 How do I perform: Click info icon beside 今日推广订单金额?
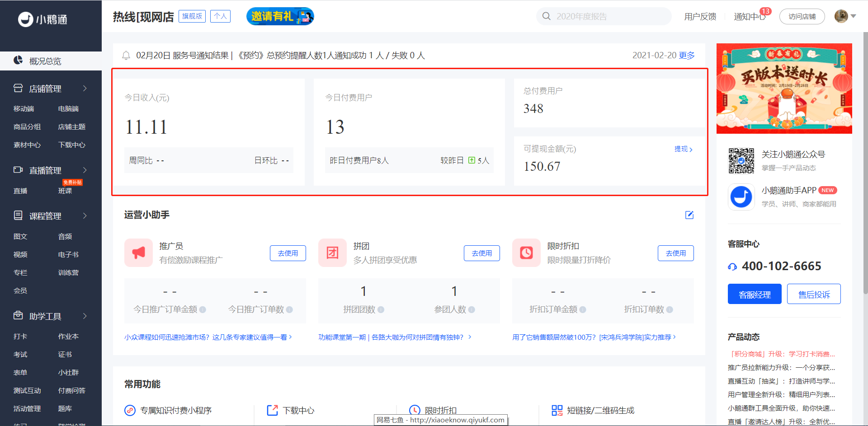(203, 310)
